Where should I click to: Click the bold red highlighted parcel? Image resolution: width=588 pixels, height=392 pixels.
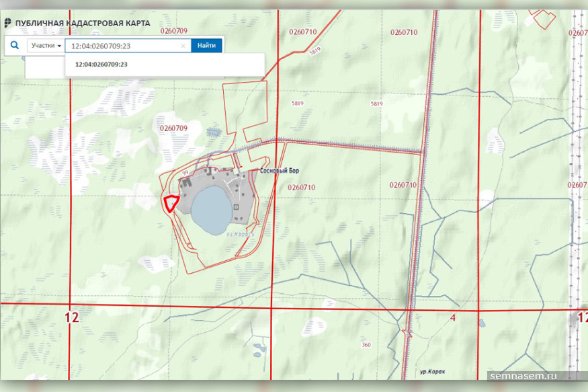pyautogui.click(x=171, y=203)
